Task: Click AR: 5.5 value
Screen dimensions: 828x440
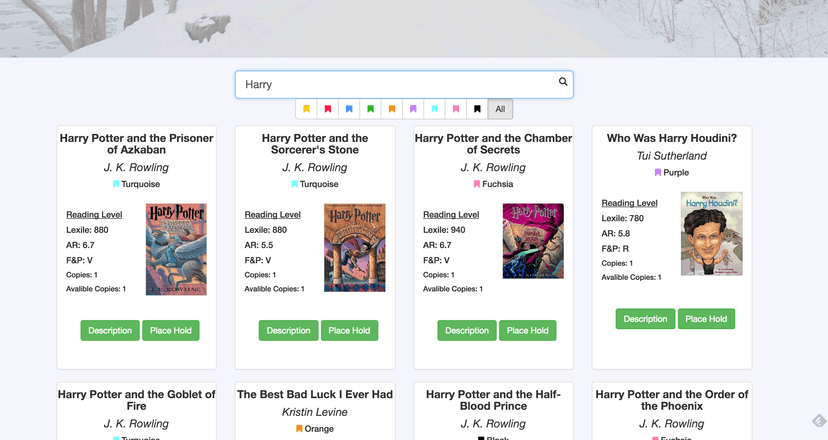Action: [259, 245]
